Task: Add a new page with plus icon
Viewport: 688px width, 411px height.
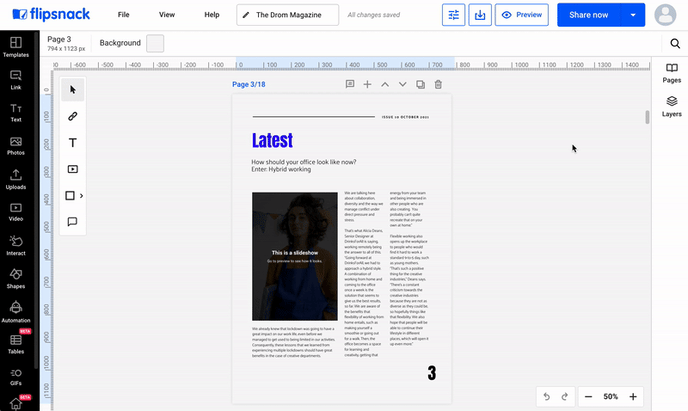Action: [x=367, y=84]
